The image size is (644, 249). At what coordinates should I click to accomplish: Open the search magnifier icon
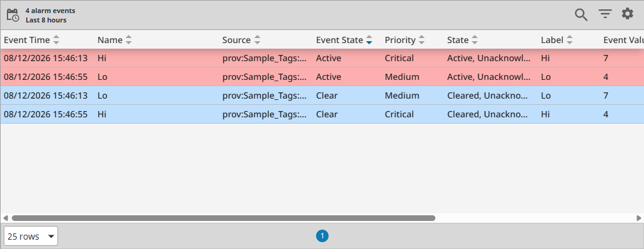coord(581,15)
